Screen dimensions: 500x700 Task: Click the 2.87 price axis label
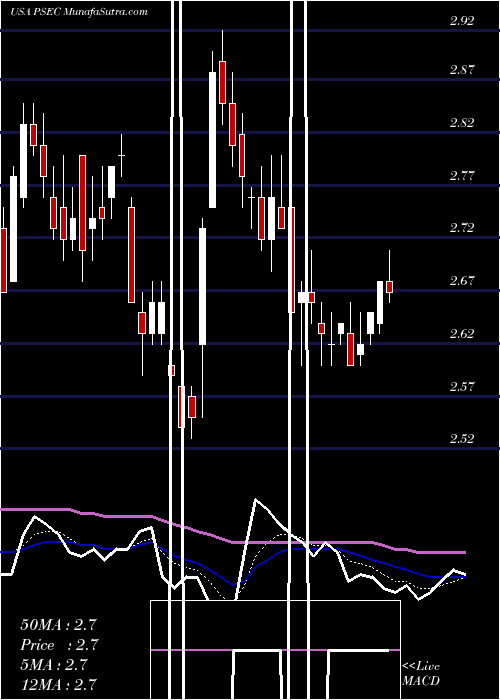[x=462, y=70]
